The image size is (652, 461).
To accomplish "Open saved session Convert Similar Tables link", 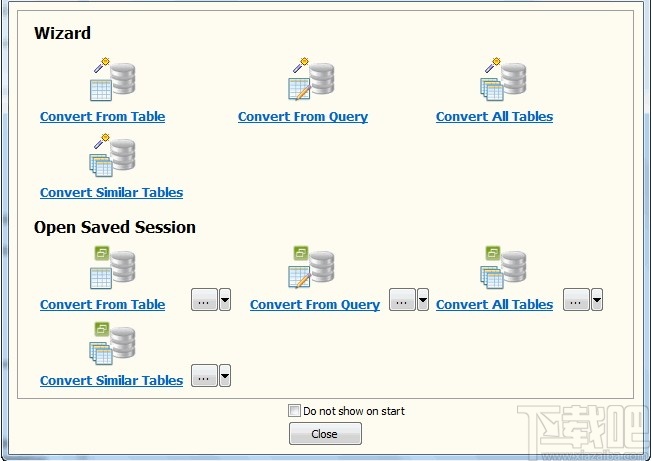I will [x=111, y=381].
